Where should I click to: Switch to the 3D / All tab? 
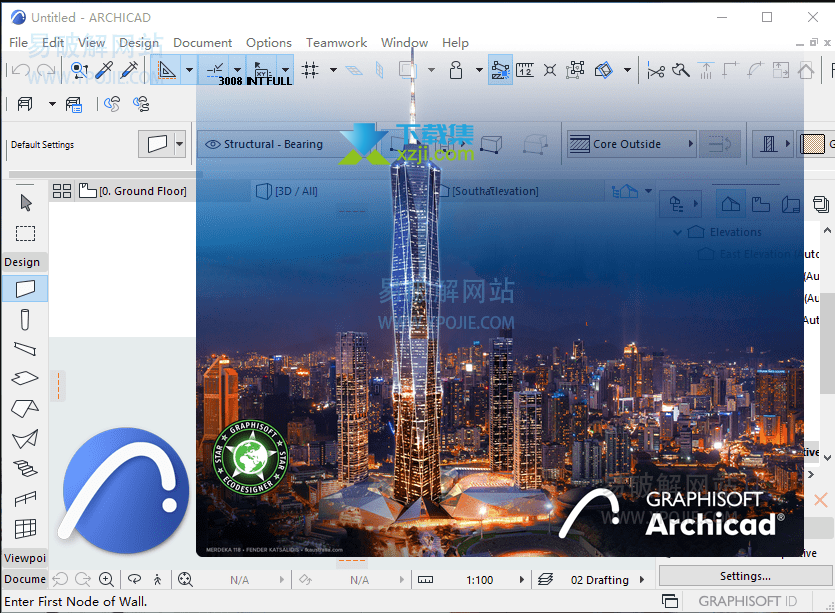[x=286, y=191]
